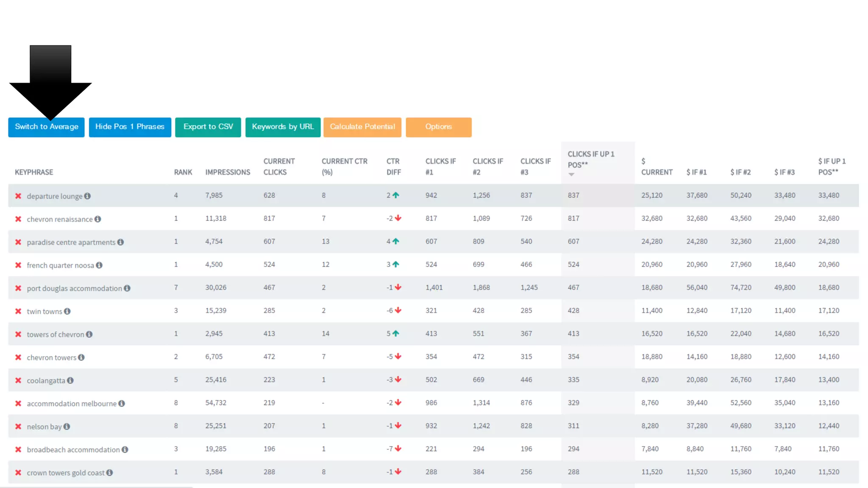Remove crown towers gold coast with red X

coord(18,473)
